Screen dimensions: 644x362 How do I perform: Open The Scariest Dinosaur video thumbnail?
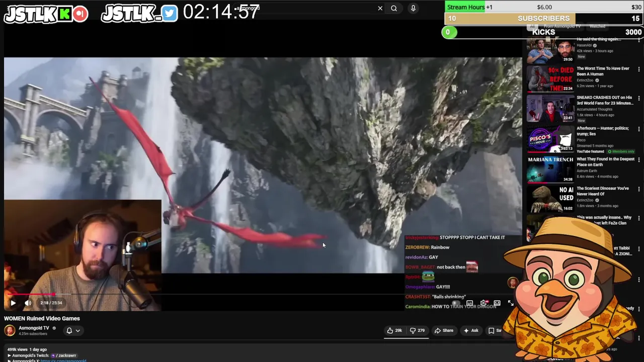tap(550, 198)
